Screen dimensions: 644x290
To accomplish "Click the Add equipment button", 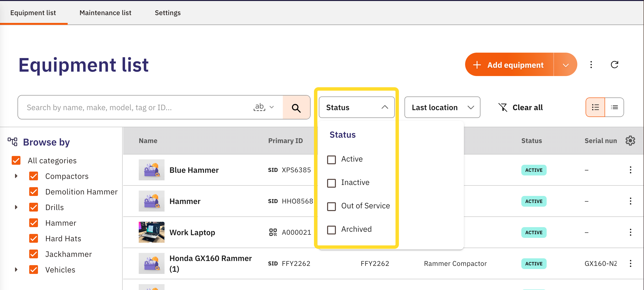I will pos(509,65).
